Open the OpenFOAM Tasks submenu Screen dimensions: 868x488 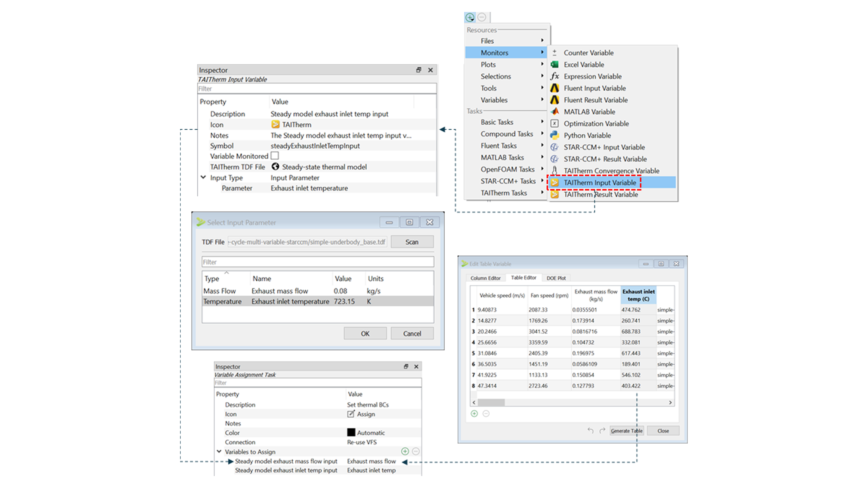pos(506,169)
